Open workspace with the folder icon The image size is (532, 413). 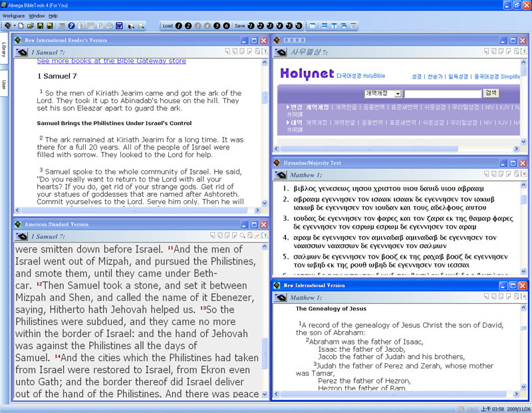tap(31, 26)
